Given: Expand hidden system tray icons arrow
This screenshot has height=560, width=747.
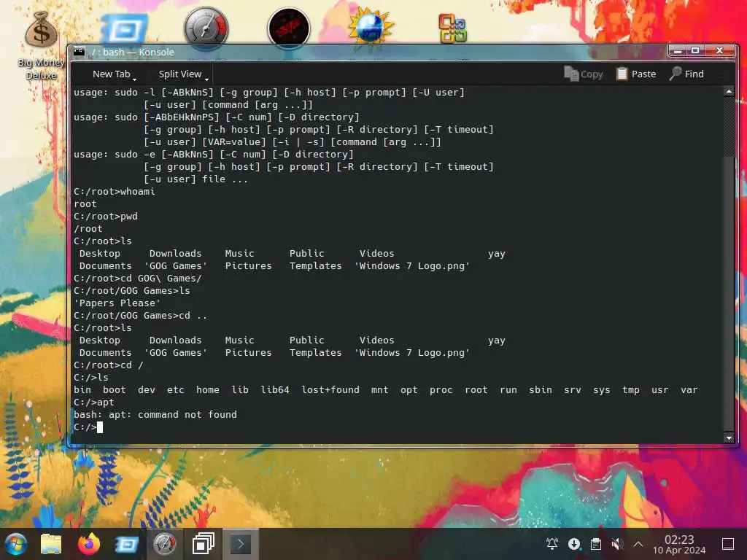Looking at the screenshot, I should (638, 544).
